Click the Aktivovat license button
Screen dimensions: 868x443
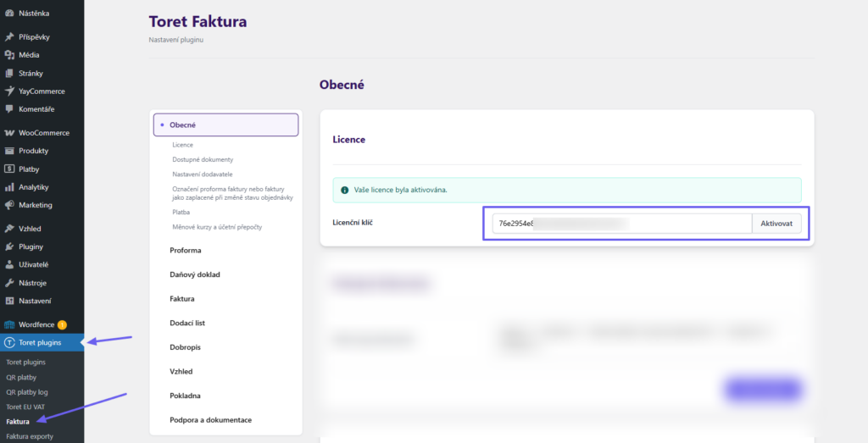tap(776, 224)
